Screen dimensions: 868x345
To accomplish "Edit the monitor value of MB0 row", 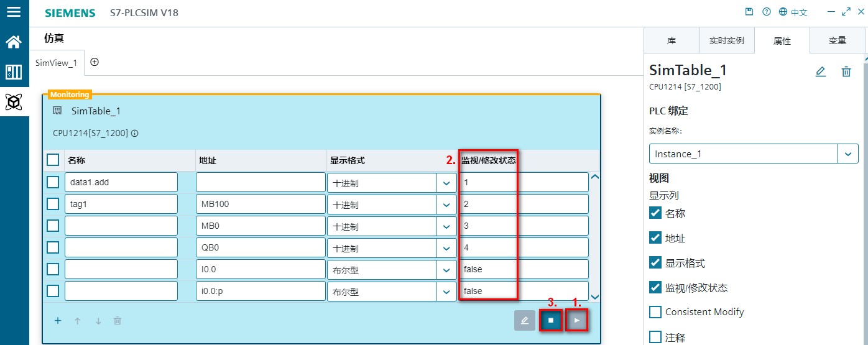I will [524, 226].
